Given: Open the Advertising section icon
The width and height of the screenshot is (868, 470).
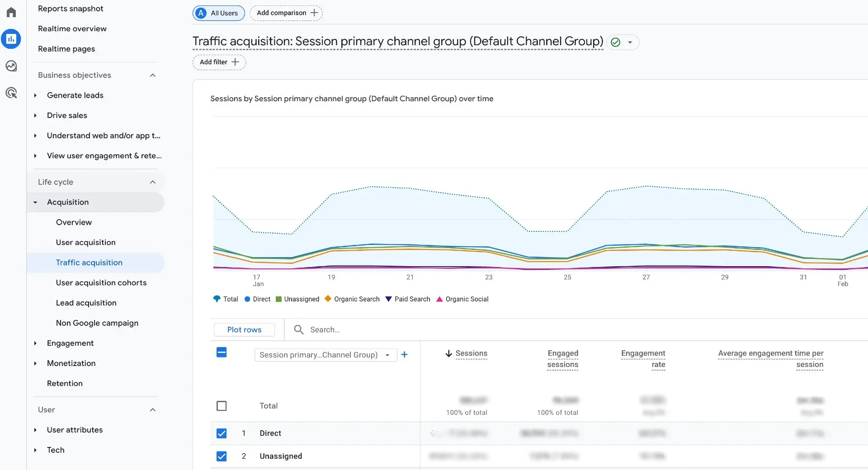Looking at the screenshot, I should click(x=11, y=92).
